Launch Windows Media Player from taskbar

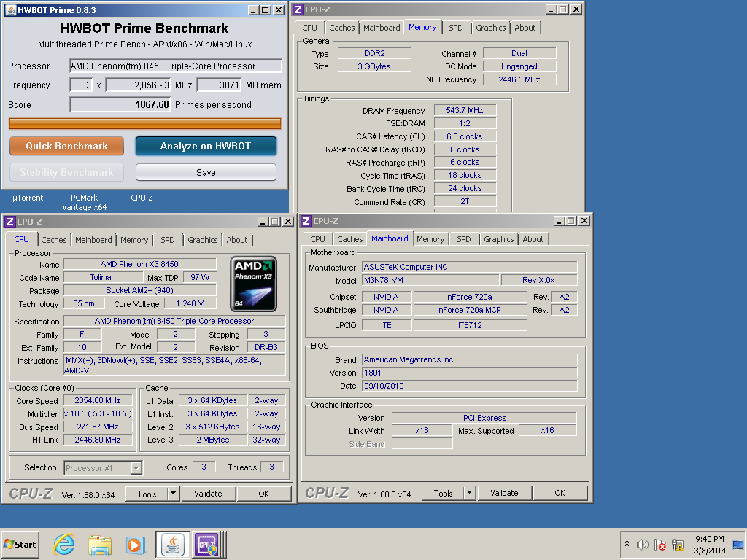pos(135,545)
